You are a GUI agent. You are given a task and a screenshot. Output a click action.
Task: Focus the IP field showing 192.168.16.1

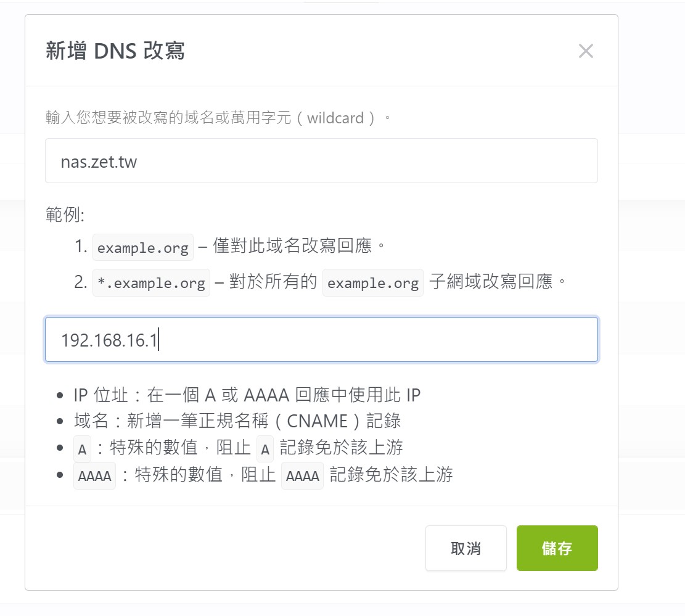[321, 340]
